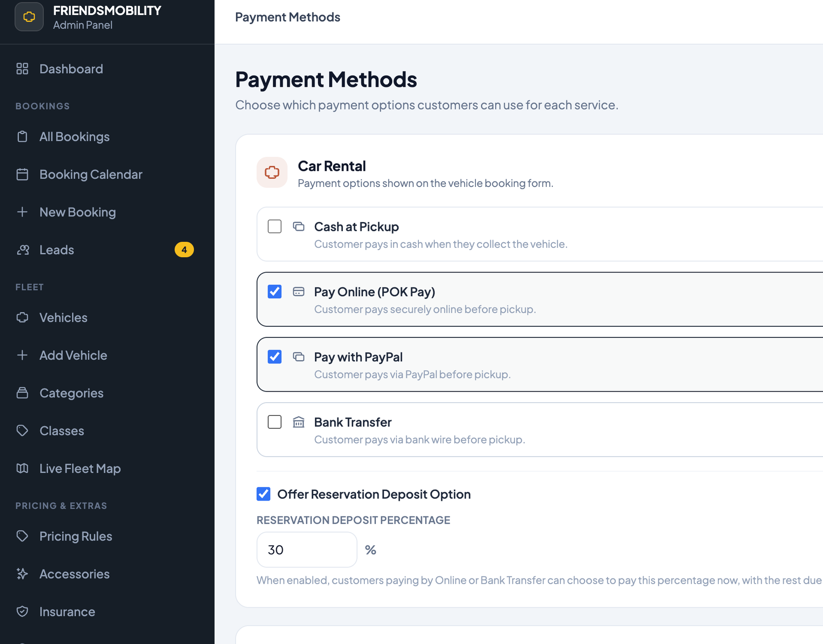Click the New Booking plus icon
Image resolution: width=823 pixels, height=644 pixels.
[22, 212]
